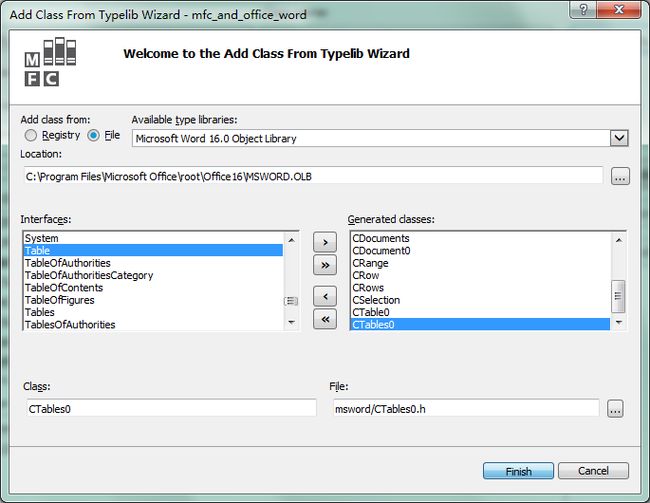
Task: Click the File name input field
Action: pos(466,408)
